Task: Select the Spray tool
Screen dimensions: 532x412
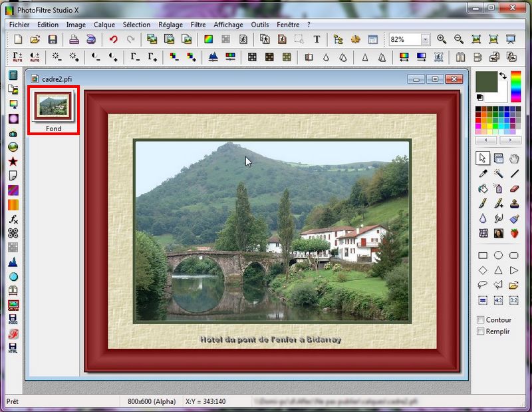Action: [498, 188]
